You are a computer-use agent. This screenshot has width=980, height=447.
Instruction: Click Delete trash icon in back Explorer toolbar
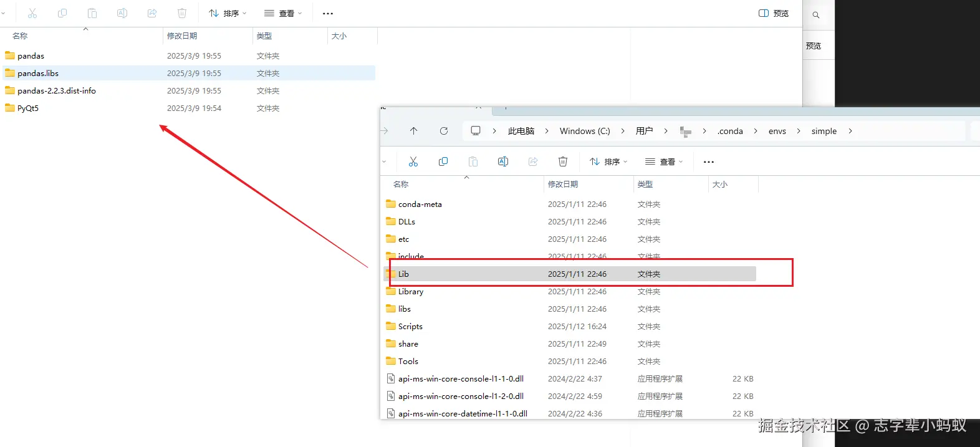[182, 13]
